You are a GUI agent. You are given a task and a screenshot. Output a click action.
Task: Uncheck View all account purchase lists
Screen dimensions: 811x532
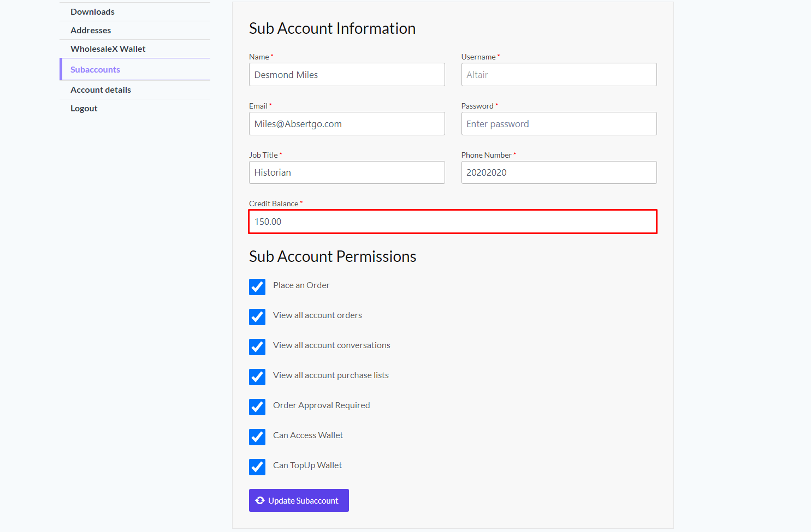click(x=257, y=377)
